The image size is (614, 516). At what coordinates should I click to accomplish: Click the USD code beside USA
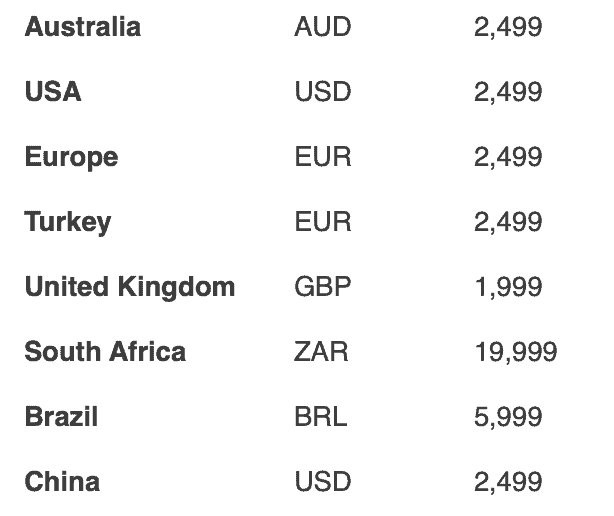pyautogui.click(x=323, y=92)
